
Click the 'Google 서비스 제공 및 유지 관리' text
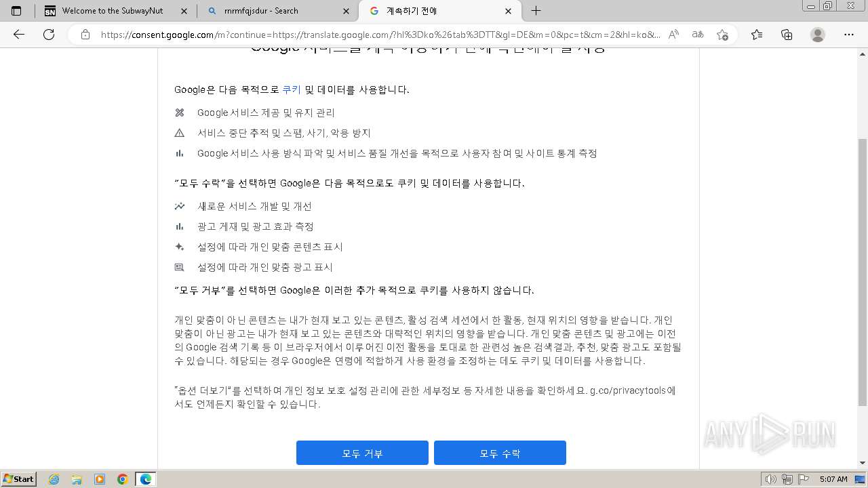point(266,113)
